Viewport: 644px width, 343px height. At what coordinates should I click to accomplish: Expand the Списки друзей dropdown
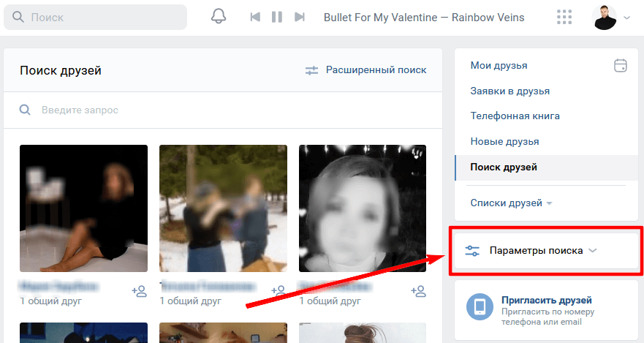point(511,203)
